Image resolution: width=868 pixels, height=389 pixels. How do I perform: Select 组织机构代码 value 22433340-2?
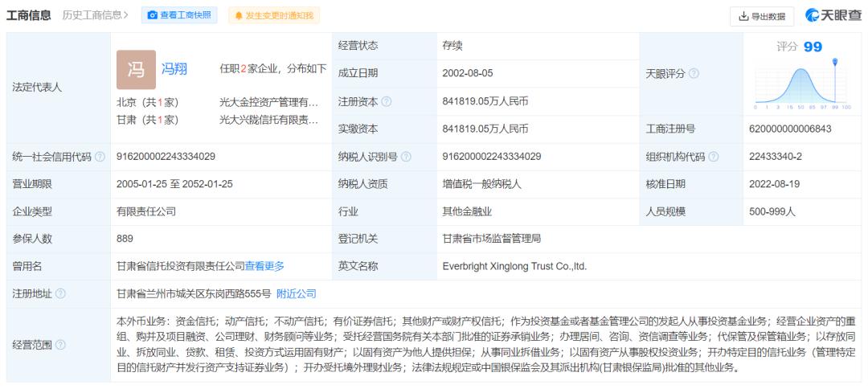click(x=775, y=157)
